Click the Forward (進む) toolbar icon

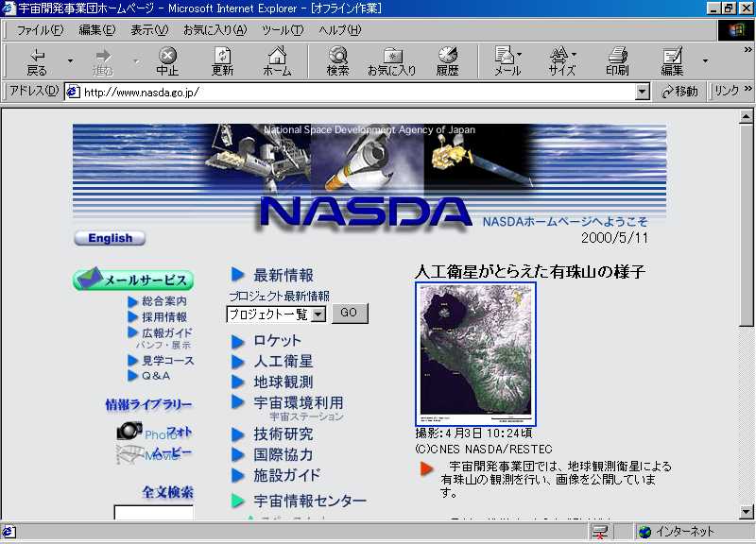103,61
